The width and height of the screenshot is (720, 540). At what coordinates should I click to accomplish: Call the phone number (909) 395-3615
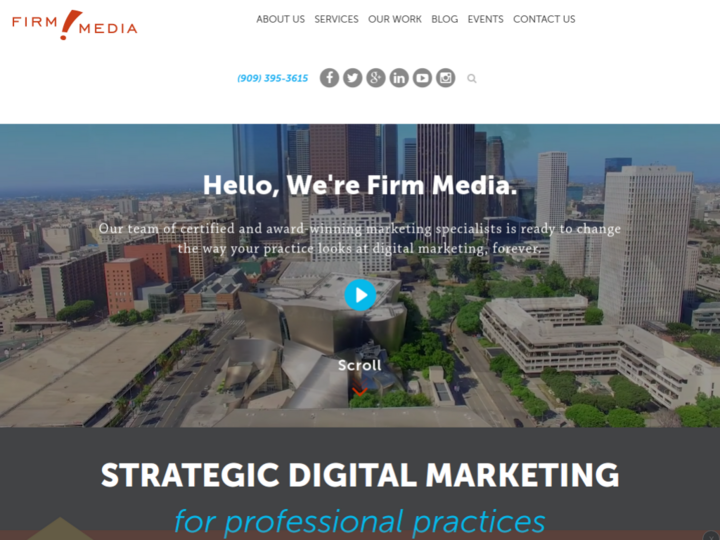point(273,78)
